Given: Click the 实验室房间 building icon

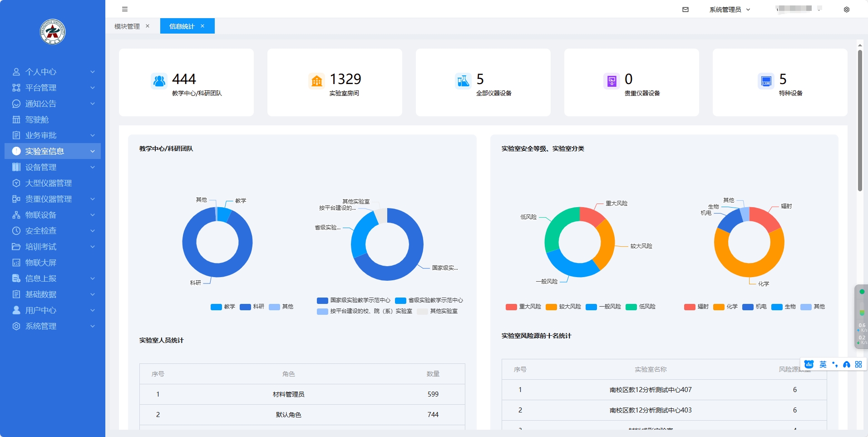Looking at the screenshot, I should [x=316, y=81].
